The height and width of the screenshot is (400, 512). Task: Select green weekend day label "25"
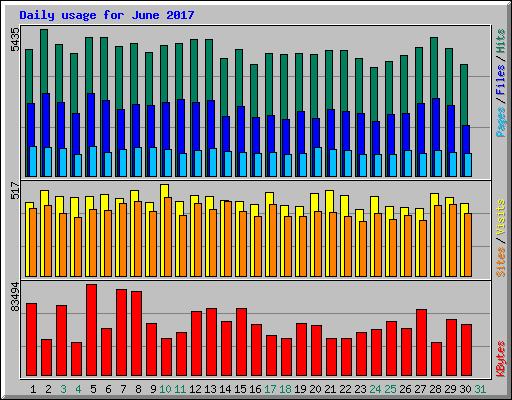(x=390, y=389)
